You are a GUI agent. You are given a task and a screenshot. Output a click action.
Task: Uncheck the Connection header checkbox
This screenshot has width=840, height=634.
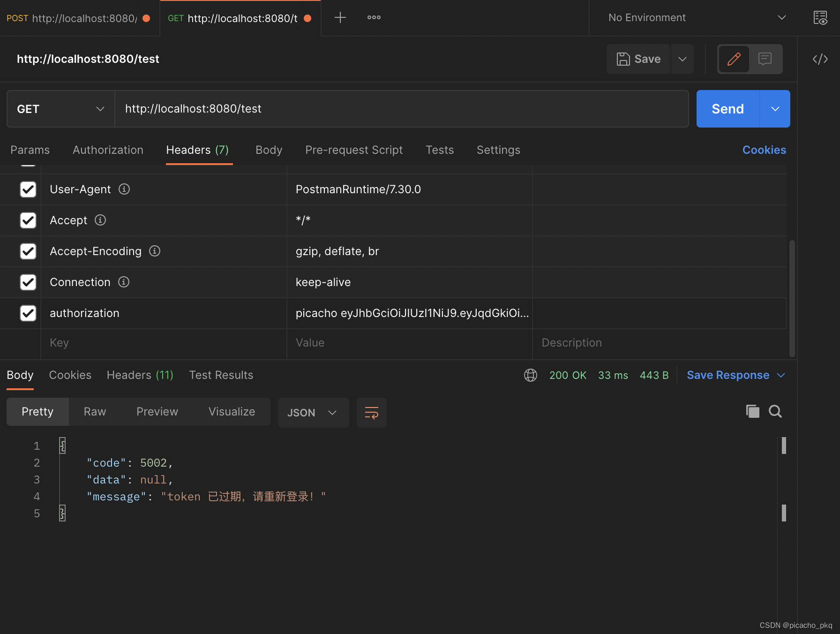point(28,282)
